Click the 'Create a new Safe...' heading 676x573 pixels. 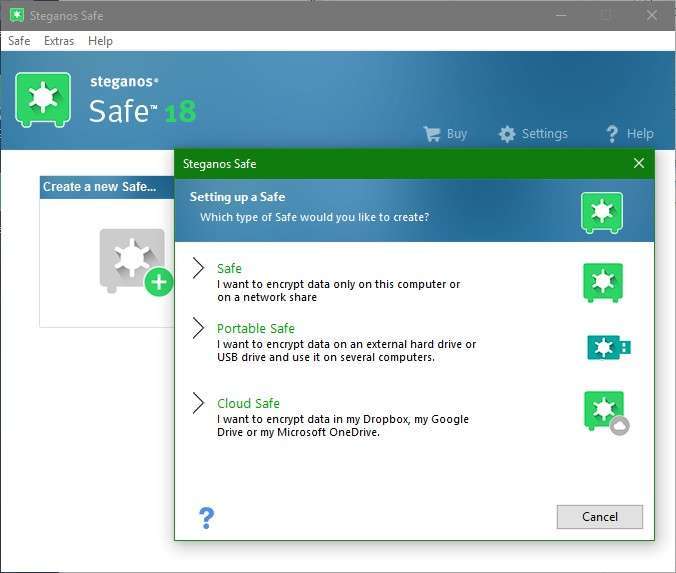click(100, 187)
